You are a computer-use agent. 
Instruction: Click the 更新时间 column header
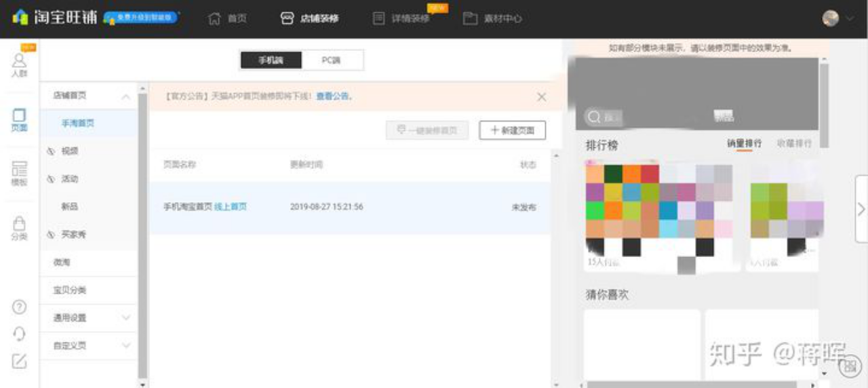point(306,165)
